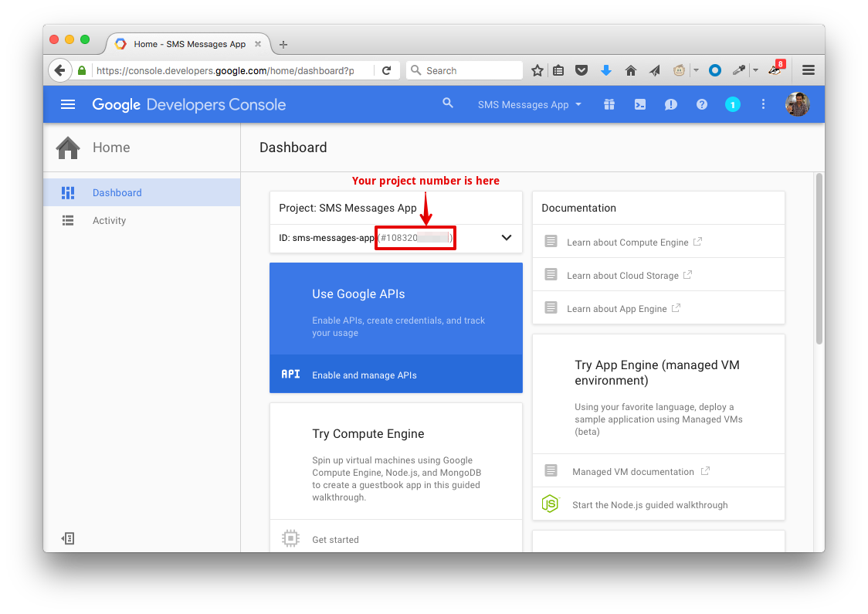868x614 pixels.
Task: Click the Google Developers Console logo
Action: click(x=188, y=104)
